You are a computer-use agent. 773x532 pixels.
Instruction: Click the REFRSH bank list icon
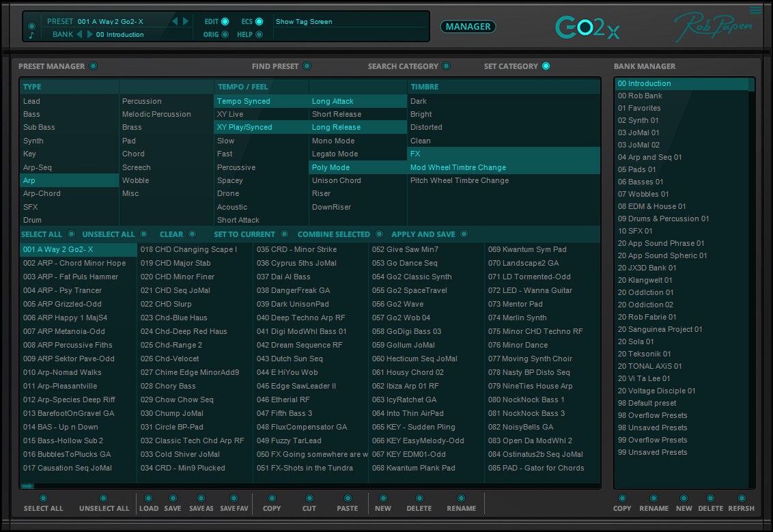pyautogui.click(x=742, y=499)
